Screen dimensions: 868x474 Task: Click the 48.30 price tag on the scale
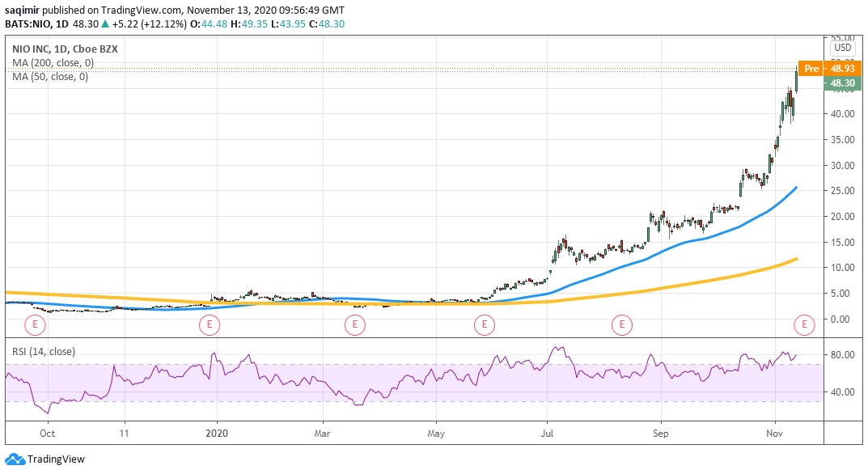click(841, 83)
